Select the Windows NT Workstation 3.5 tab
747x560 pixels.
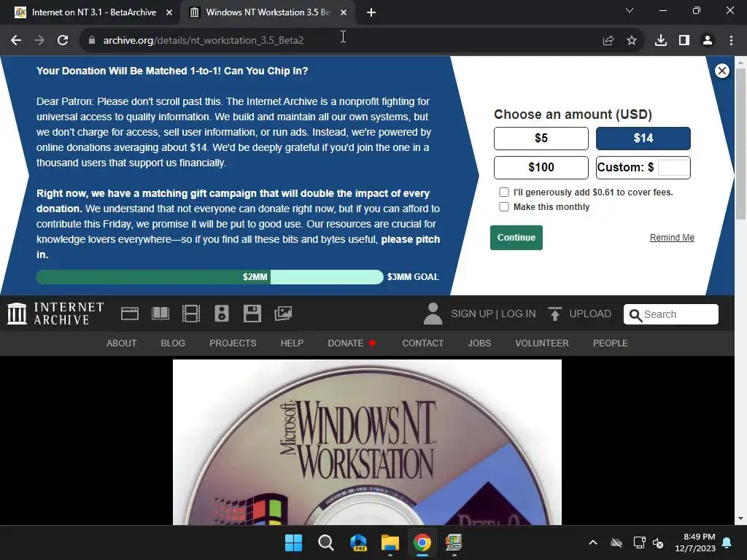coord(267,13)
